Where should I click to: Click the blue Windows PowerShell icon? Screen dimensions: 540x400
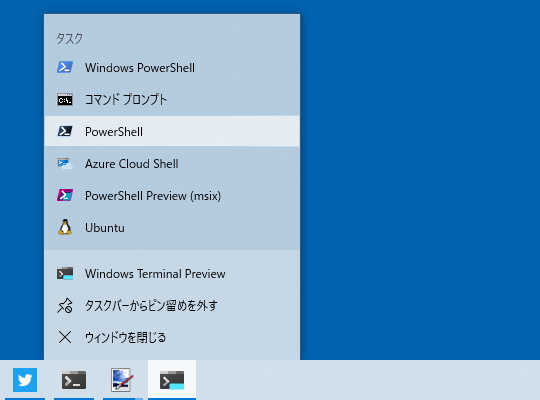click(65, 67)
